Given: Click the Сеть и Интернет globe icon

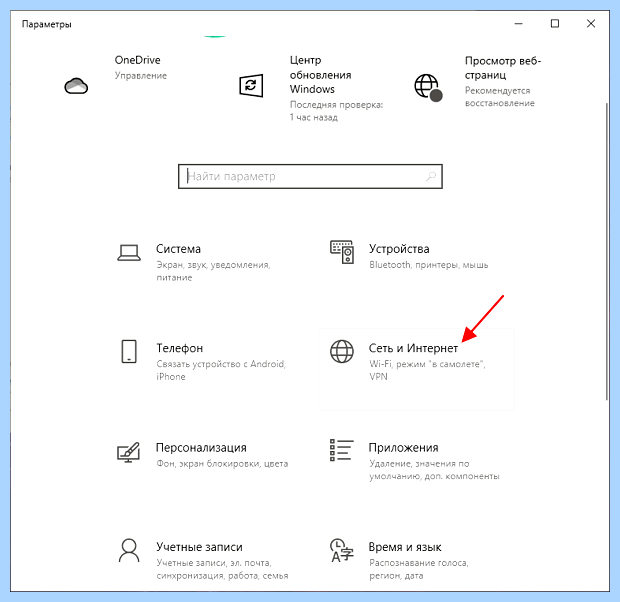Looking at the screenshot, I should [342, 351].
